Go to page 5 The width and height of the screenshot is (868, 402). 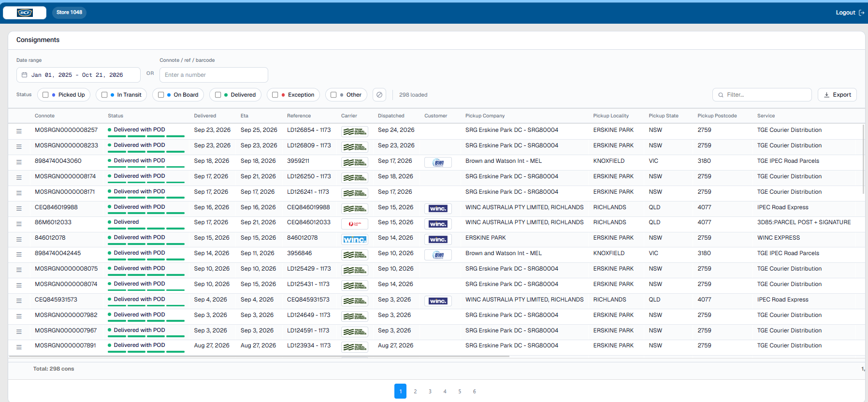(x=460, y=391)
